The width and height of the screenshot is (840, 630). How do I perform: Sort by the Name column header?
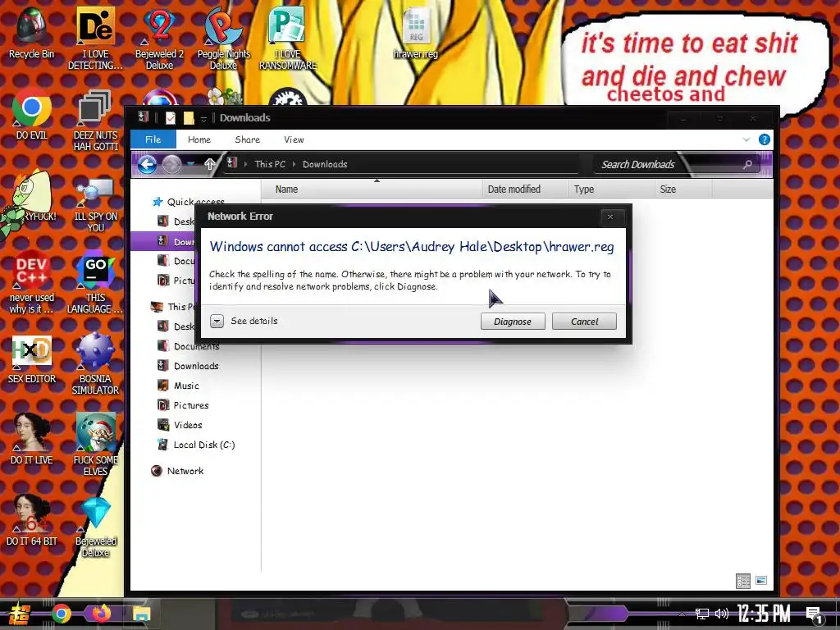(372, 189)
